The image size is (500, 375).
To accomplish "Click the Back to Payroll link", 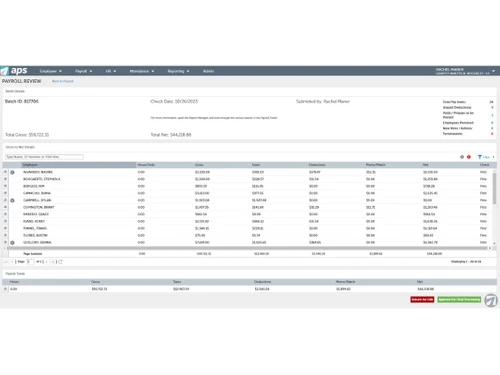I will [x=63, y=81].
